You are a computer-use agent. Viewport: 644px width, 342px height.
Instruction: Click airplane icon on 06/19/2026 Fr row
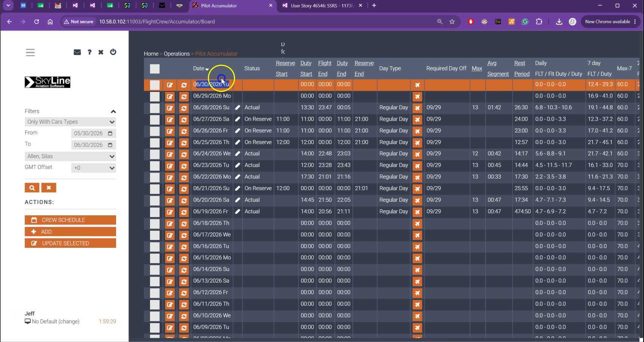tap(417, 212)
